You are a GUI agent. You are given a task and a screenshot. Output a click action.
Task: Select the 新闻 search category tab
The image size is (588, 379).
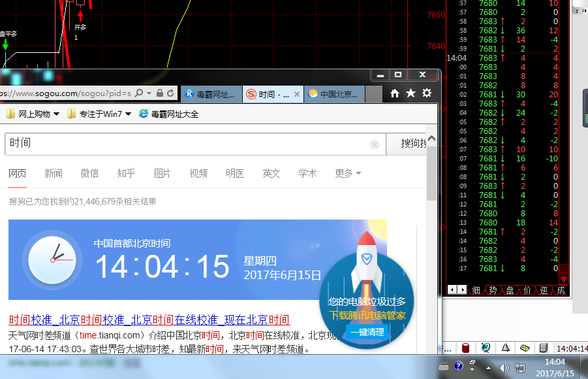[x=54, y=173]
